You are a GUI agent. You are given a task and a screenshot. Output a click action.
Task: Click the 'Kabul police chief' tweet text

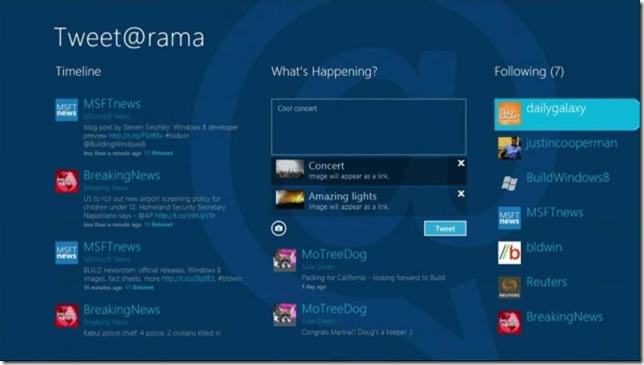click(152, 333)
